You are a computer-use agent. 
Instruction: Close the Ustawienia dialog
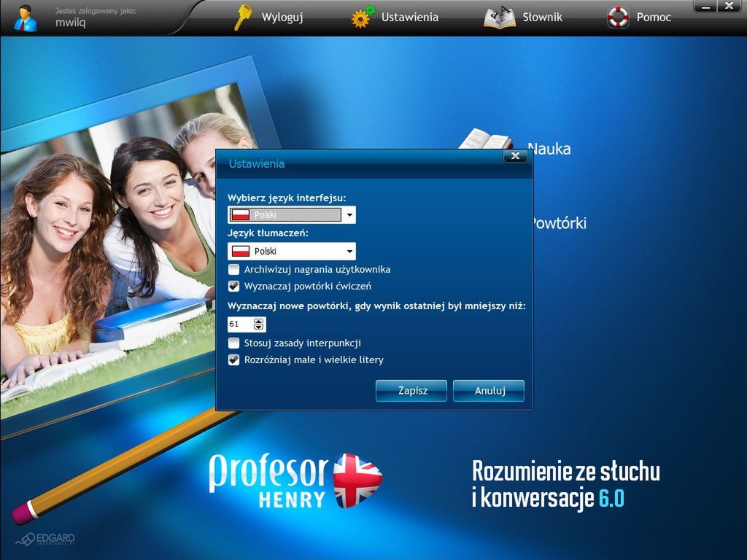(x=515, y=156)
